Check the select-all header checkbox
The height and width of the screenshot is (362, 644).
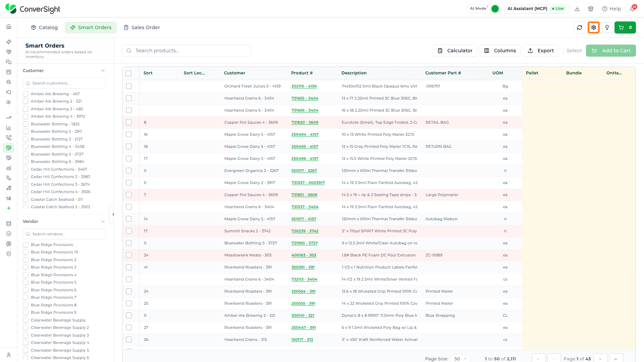pos(128,73)
